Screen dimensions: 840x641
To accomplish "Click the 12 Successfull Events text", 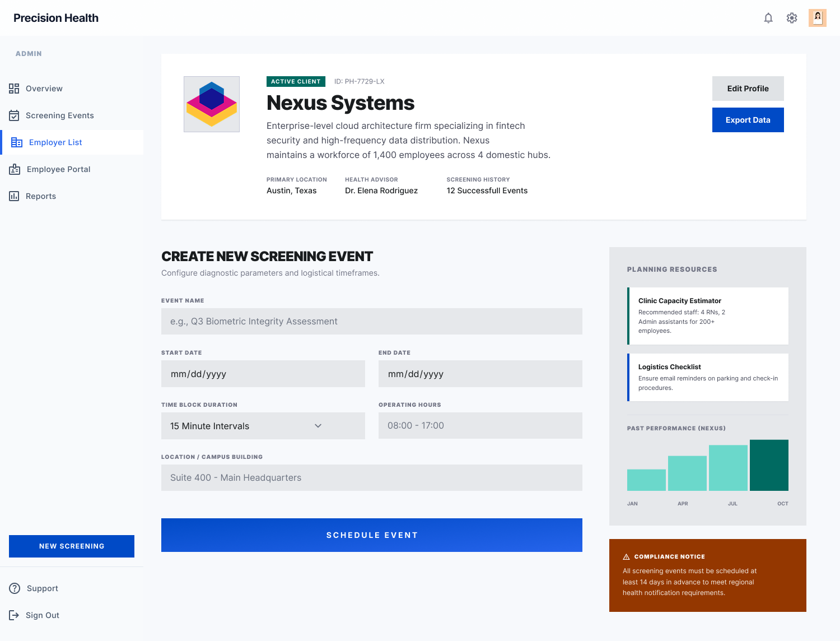I will coord(487,191).
